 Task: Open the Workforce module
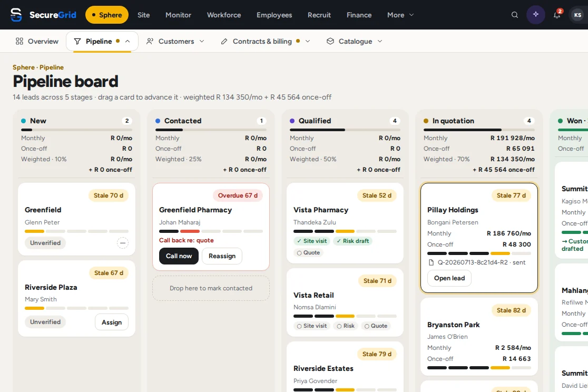click(x=224, y=15)
